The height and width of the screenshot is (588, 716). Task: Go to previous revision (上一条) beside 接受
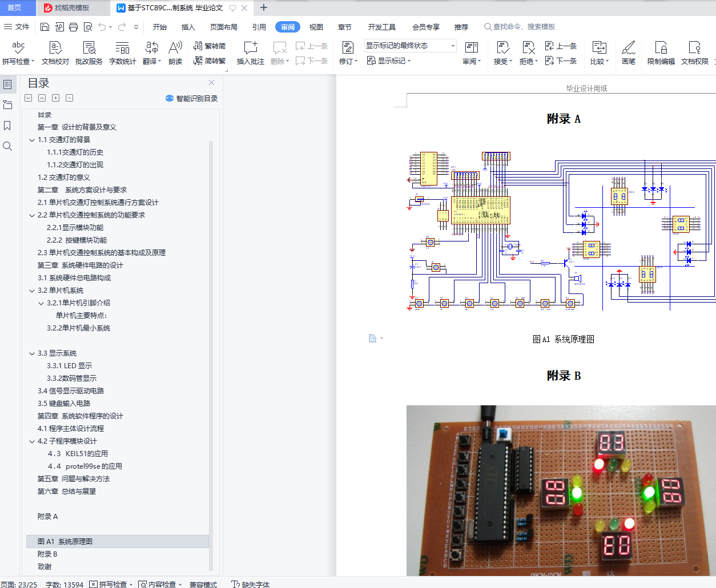pyautogui.click(x=561, y=46)
